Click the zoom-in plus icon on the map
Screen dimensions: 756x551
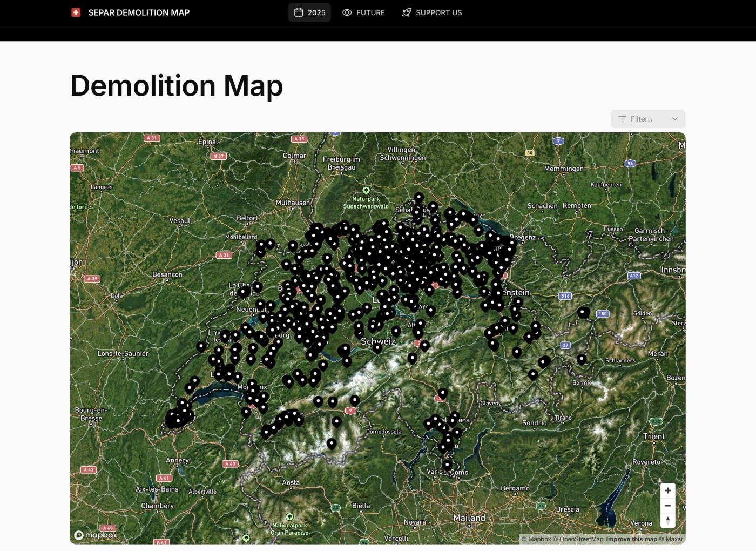(x=668, y=490)
